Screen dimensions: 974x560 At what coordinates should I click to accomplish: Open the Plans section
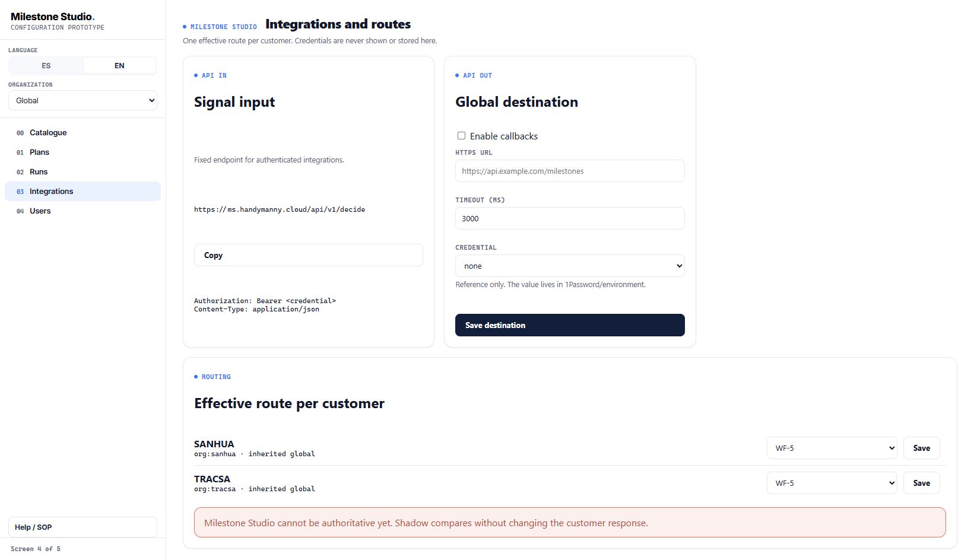point(83,152)
